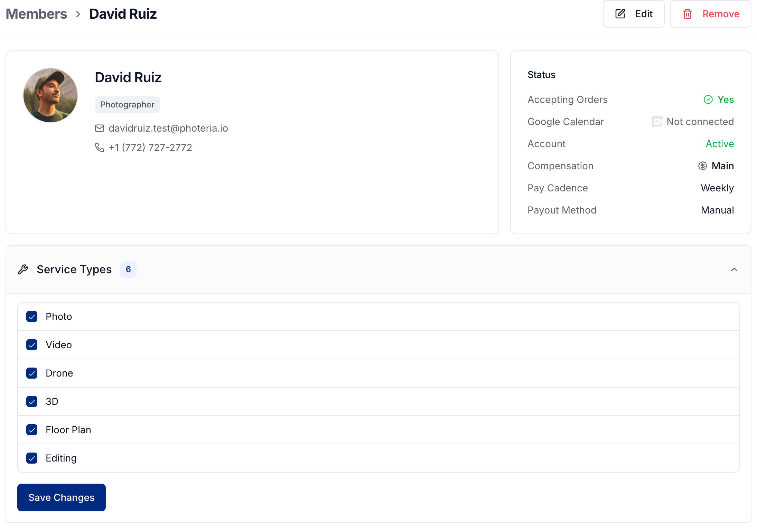This screenshot has height=532, width=757.
Task: Toggle the Editing checkbox
Action: point(32,458)
